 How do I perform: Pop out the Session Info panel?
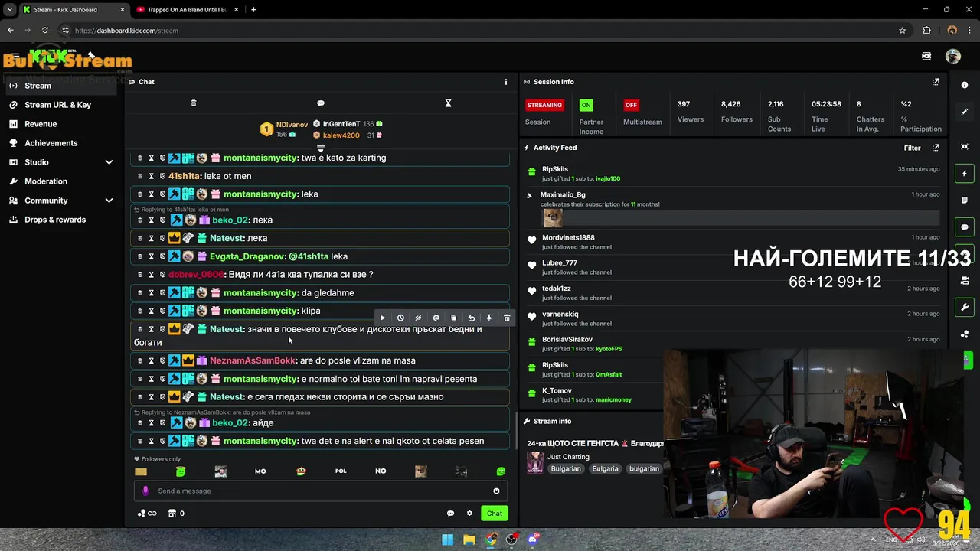936,82
